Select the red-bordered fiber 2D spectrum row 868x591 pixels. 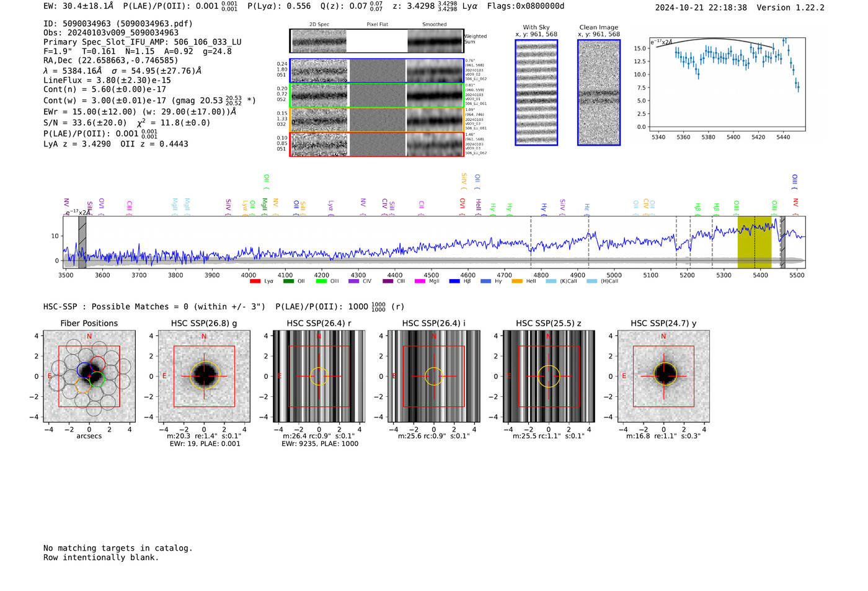pyautogui.click(x=377, y=144)
